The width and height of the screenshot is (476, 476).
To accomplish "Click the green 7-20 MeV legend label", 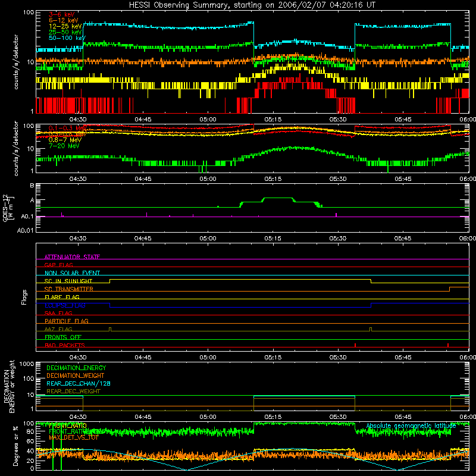I will [64, 146].
